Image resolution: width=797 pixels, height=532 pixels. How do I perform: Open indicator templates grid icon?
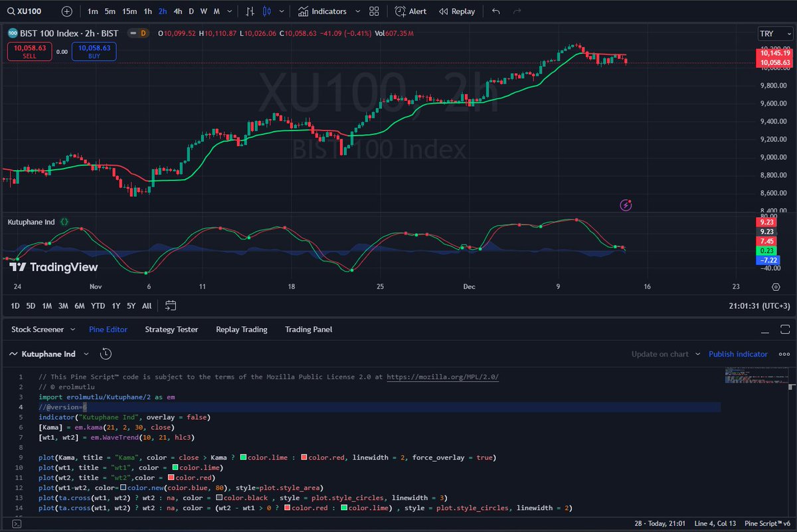[x=374, y=11]
